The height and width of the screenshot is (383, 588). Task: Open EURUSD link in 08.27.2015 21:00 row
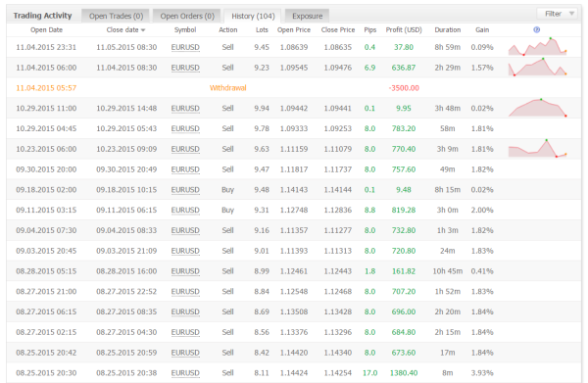tap(185, 292)
